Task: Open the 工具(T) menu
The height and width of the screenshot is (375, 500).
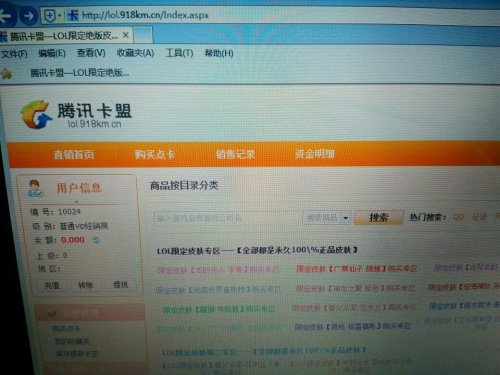Action: point(179,53)
